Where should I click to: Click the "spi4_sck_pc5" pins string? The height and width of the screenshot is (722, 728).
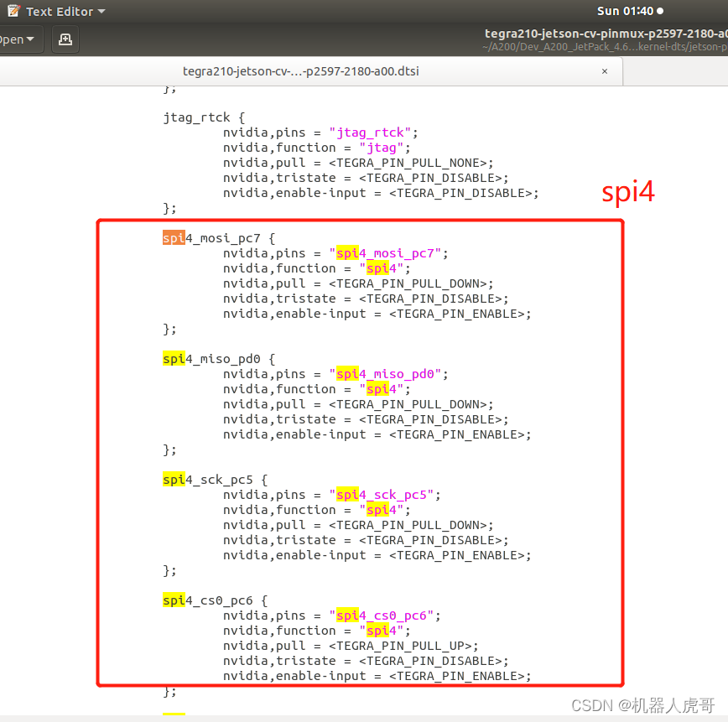(381, 495)
